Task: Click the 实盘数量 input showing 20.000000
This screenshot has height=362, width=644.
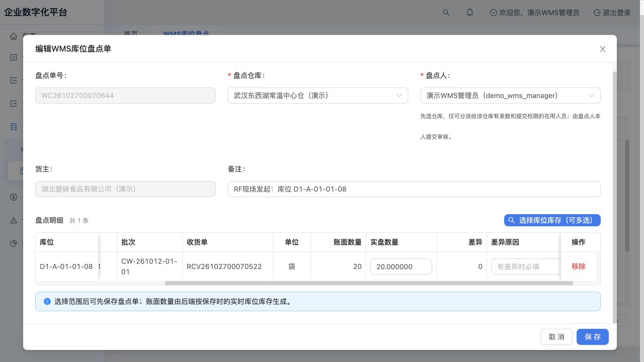Action: (x=401, y=266)
